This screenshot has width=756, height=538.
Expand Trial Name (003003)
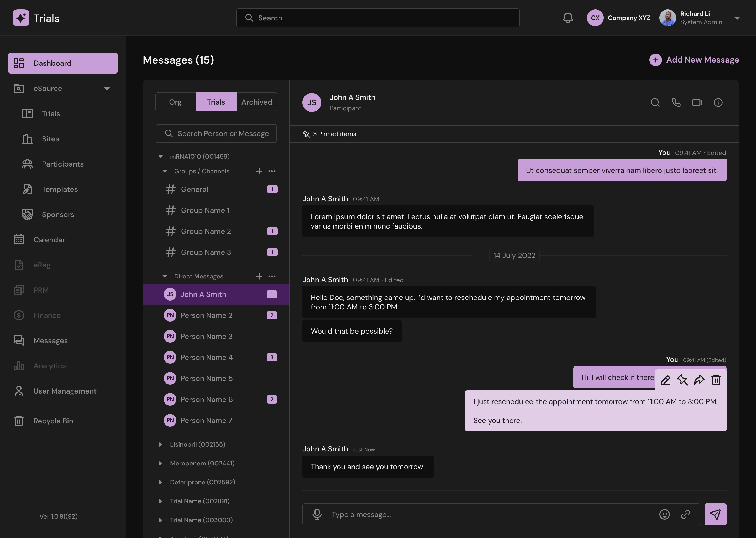tap(161, 520)
